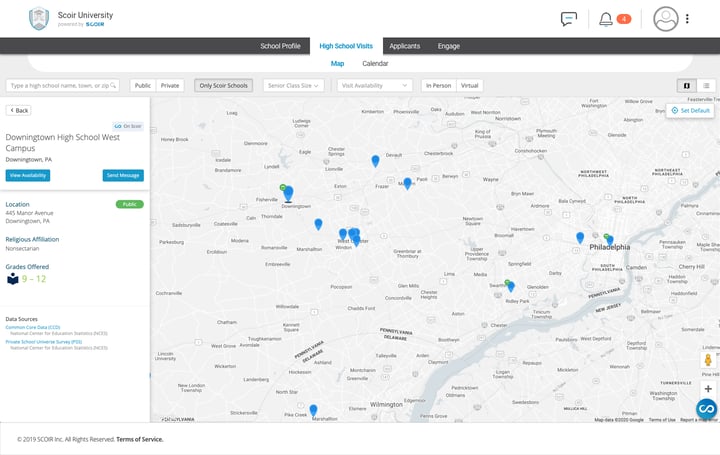Image resolution: width=720 pixels, height=455 pixels.
Task: Zoom in on the map
Action: [x=708, y=388]
